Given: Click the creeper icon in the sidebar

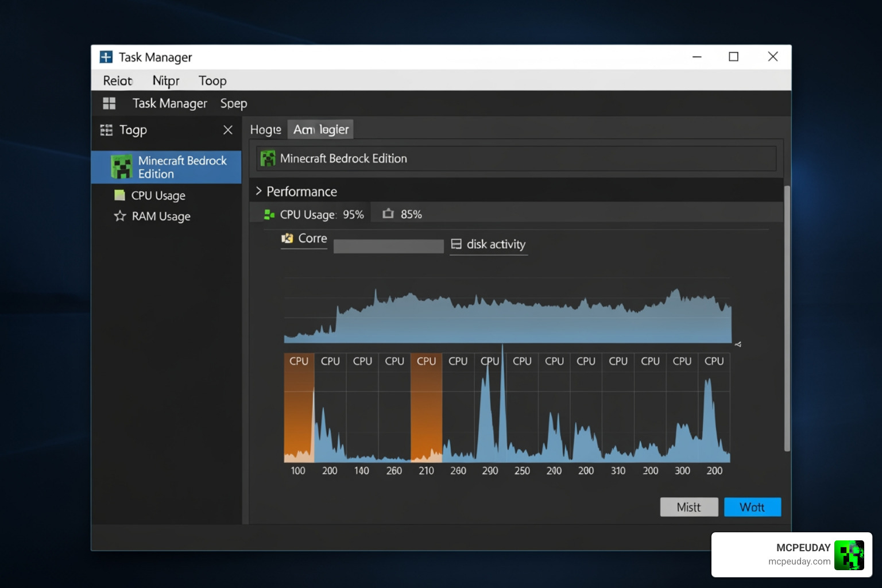Looking at the screenshot, I should [121, 167].
